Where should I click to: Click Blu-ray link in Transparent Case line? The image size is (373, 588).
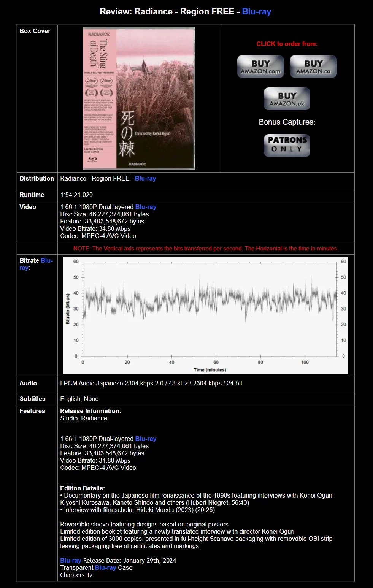coord(105,567)
